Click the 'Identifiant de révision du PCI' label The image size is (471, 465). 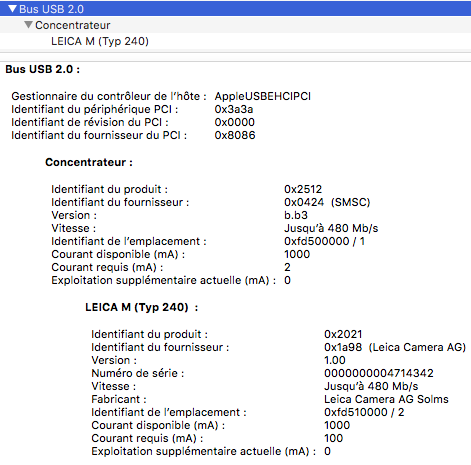[x=90, y=122]
